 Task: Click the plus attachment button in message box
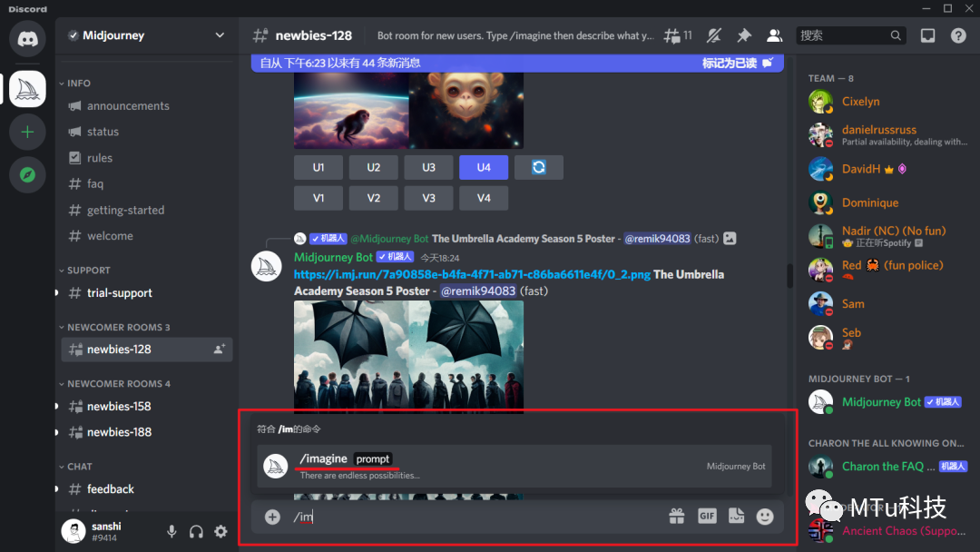click(x=272, y=517)
